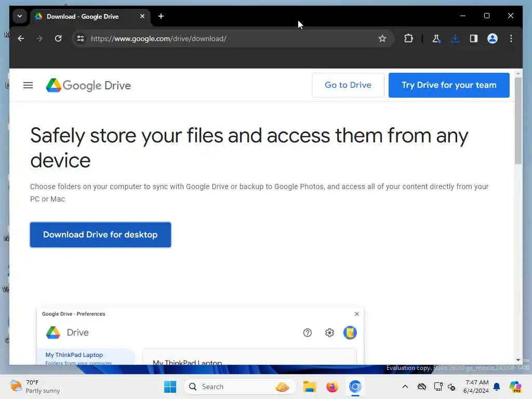Close the Download - Google Drive tab
Screen dimensions: 532x399
[142, 16]
